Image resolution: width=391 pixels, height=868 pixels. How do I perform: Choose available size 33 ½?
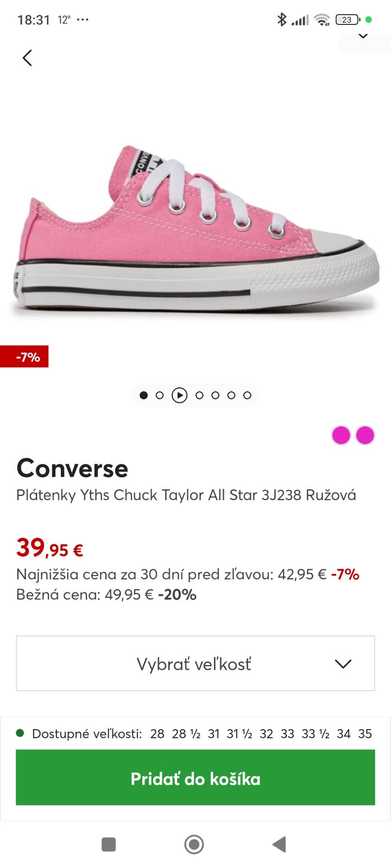point(316,734)
